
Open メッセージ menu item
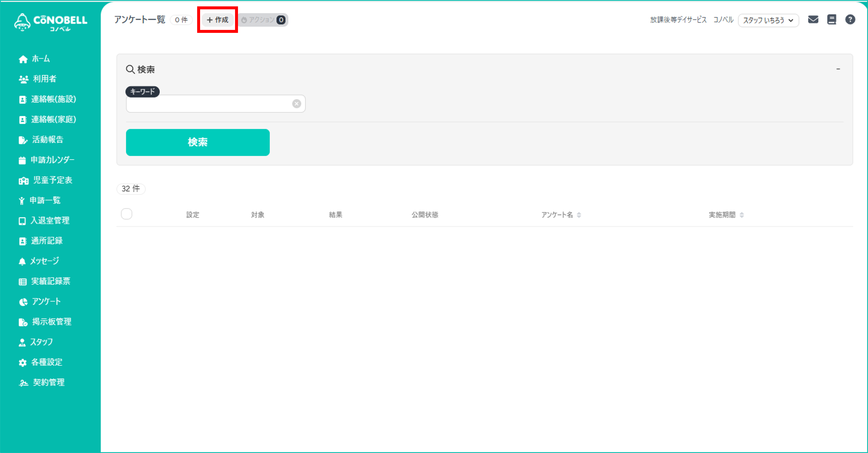(x=44, y=261)
